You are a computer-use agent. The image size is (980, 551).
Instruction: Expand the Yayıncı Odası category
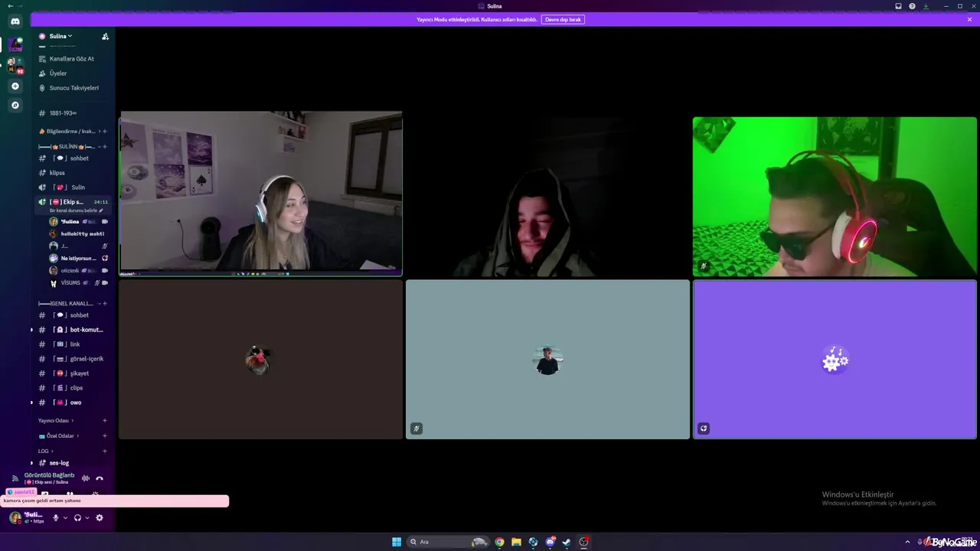coord(55,421)
